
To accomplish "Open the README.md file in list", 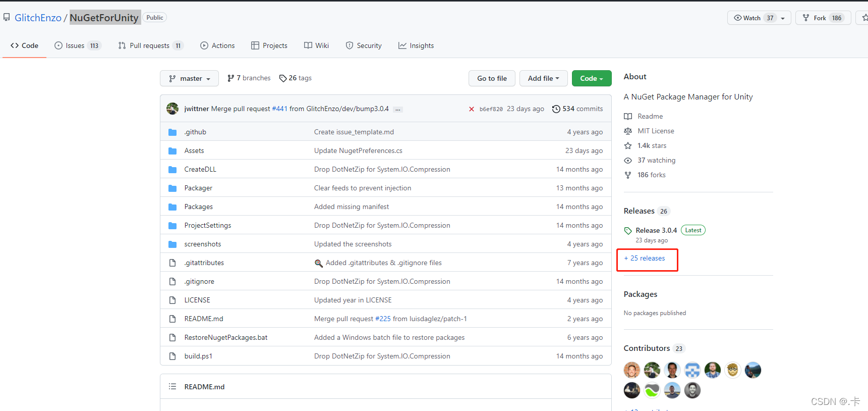I will click(x=204, y=319).
